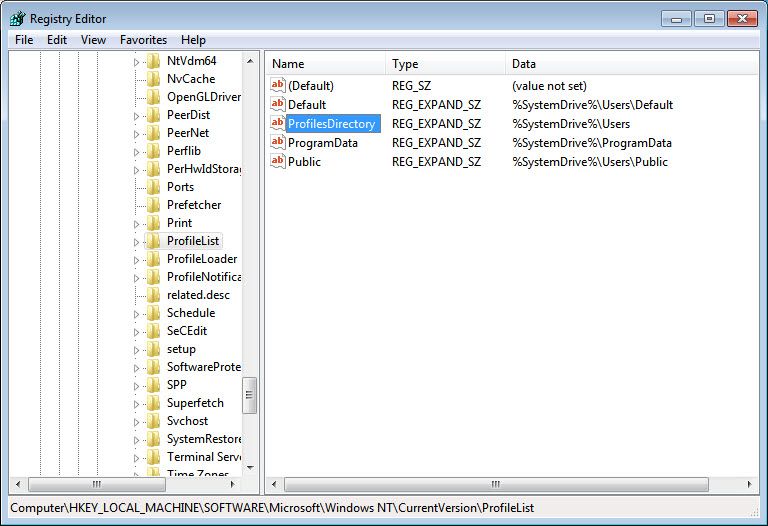Expand the Schedule key

pos(136,314)
